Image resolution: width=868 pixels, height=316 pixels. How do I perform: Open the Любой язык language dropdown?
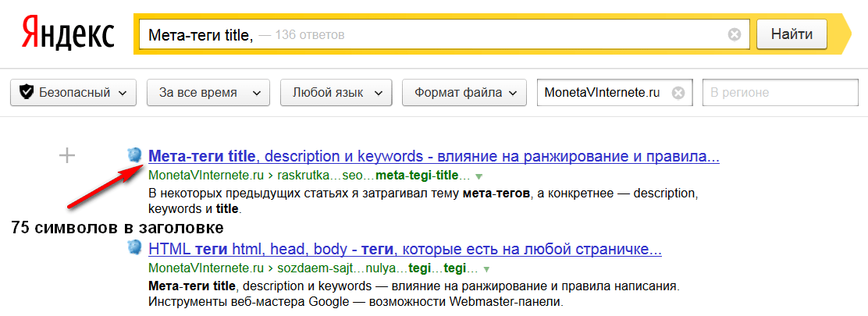336,92
